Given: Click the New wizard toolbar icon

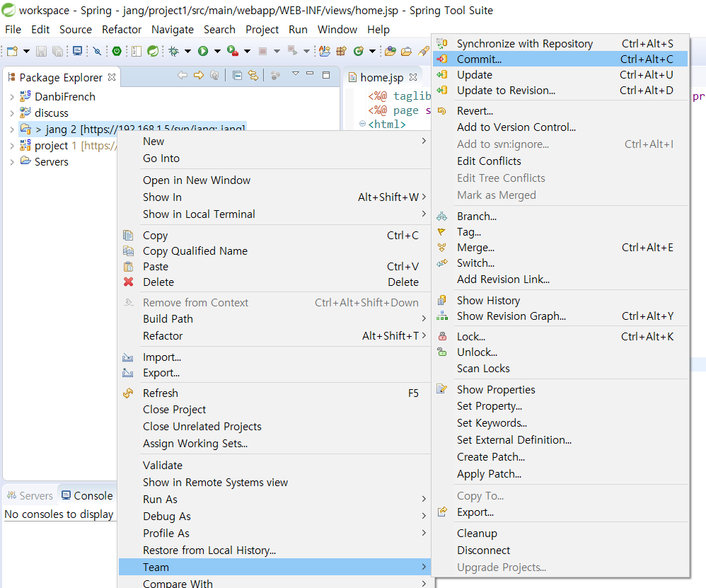Looking at the screenshot, I should click(x=12, y=51).
